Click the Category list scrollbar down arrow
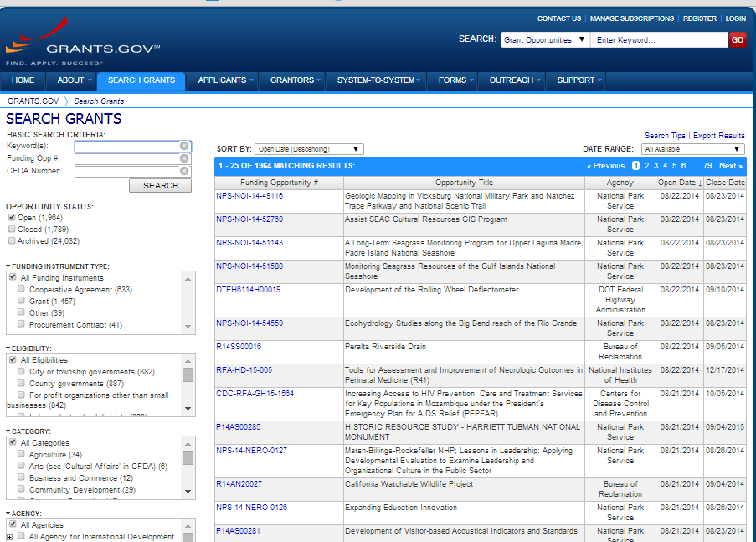Image resolution: width=756 pixels, height=542 pixels. coord(188,492)
